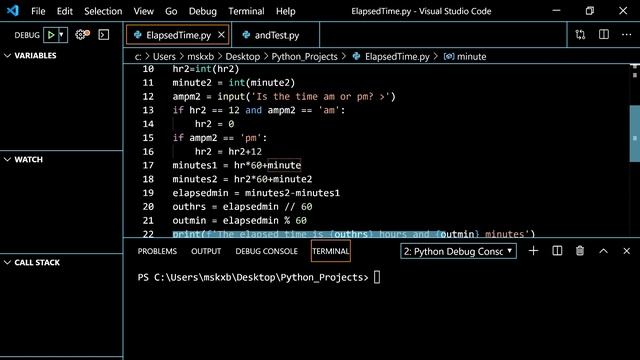This screenshot has height=360, width=640.
Task: Click the mskxb breadcrumb segment
Action: pos(200,57)
